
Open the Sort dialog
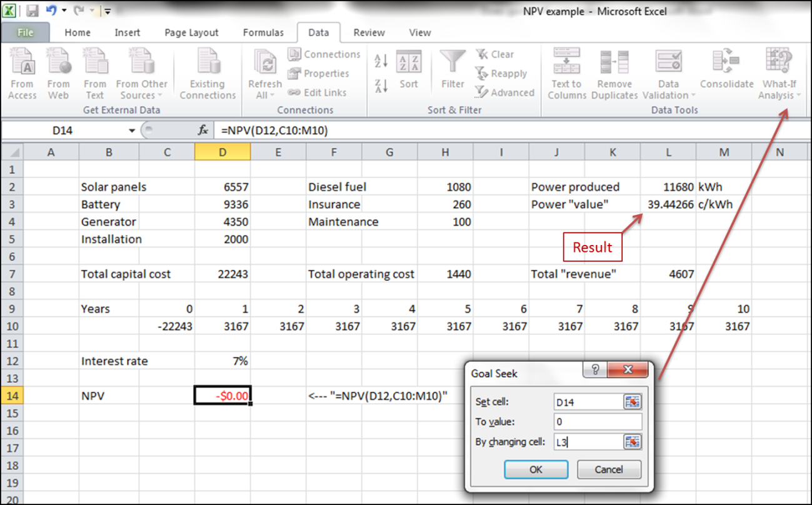pyautogui.click(x=409, y=73)
